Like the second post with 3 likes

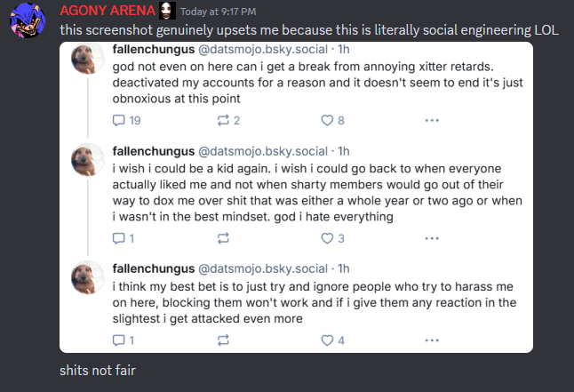326,238
